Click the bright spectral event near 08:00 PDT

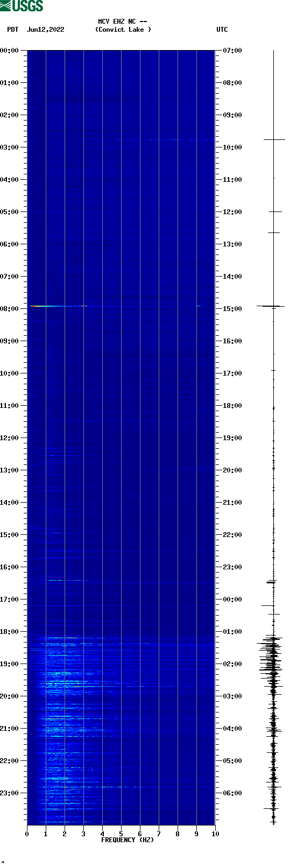tap(58, 306)
